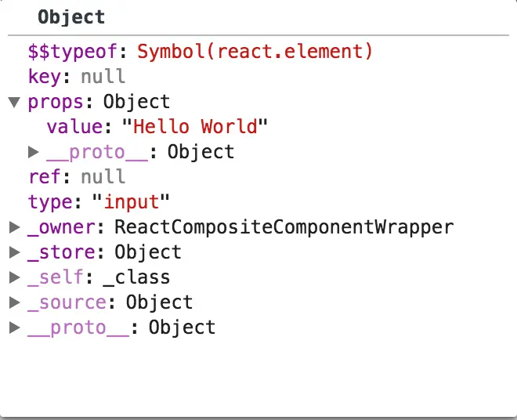Screen dimensions: 517x420
Task: Click the ref property label
Action: pyautogui.click(x=45, y=177)
